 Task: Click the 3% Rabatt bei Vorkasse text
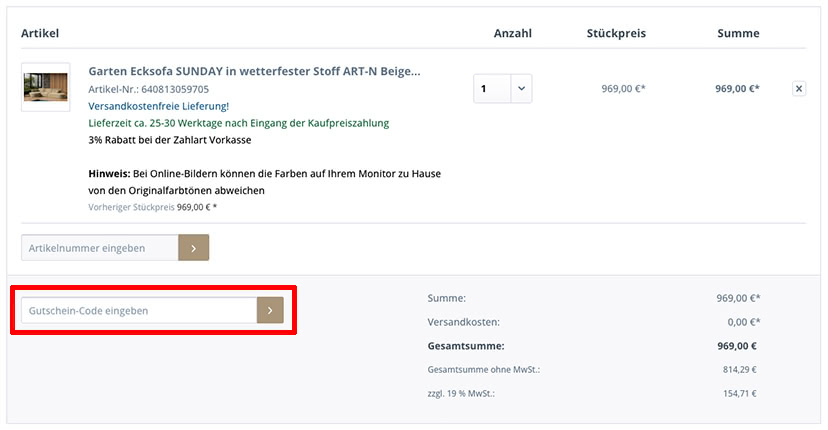point(170,140)
